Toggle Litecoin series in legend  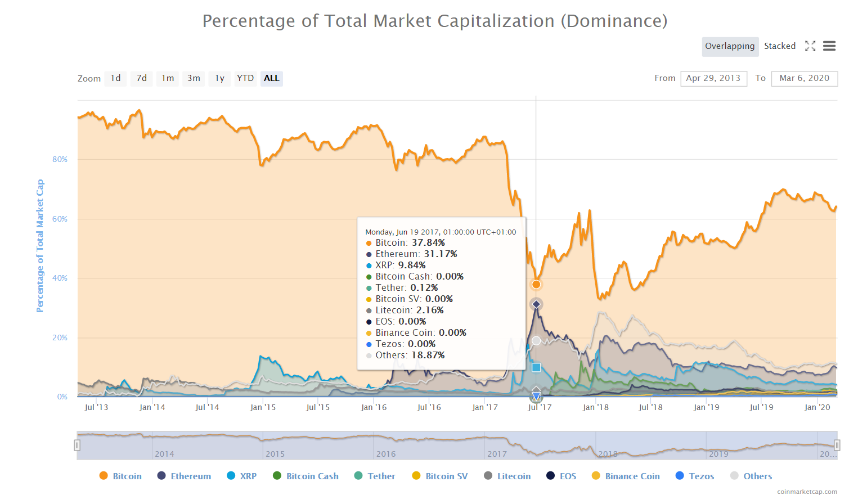[x=507, y=476]
